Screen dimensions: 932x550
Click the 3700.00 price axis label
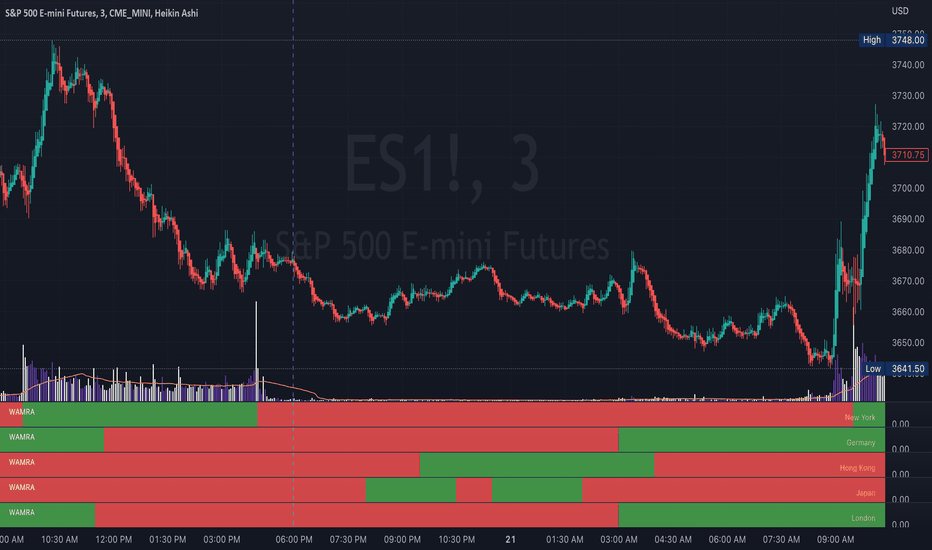(908, 188)
